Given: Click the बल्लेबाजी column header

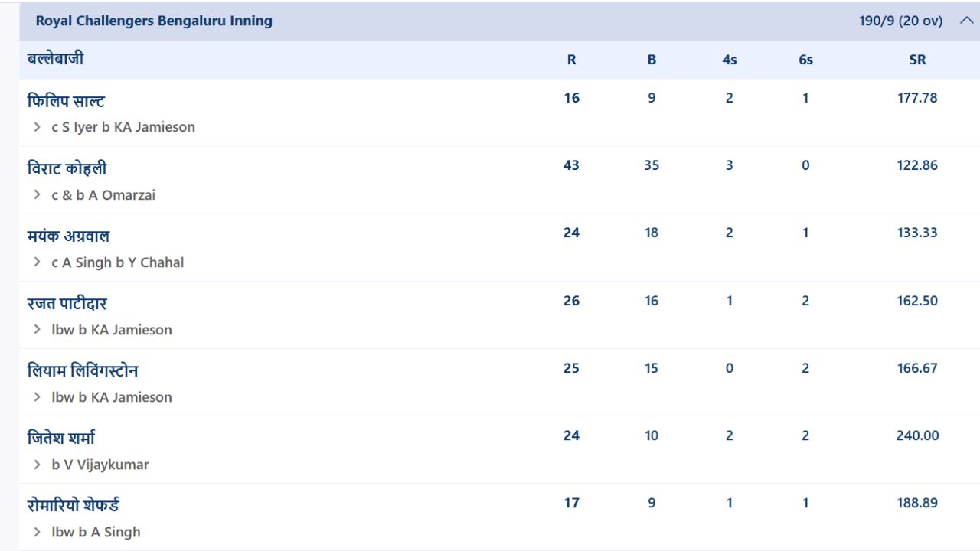Looking at the screenshot, I should (x=55, y=59).
